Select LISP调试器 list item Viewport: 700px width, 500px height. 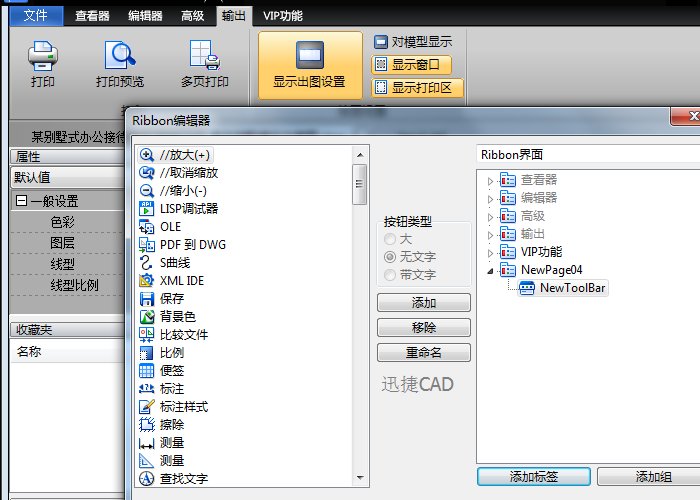(179, 208)
